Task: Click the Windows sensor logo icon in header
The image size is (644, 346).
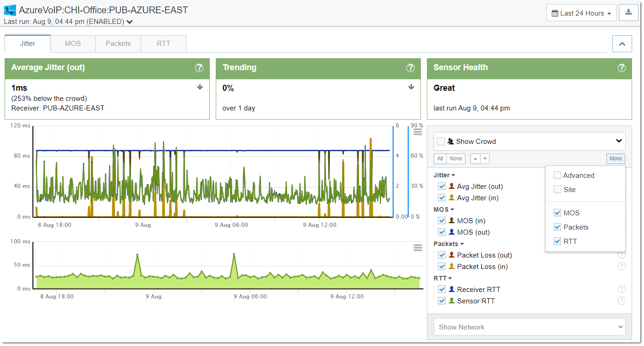Action: (10, 10)
